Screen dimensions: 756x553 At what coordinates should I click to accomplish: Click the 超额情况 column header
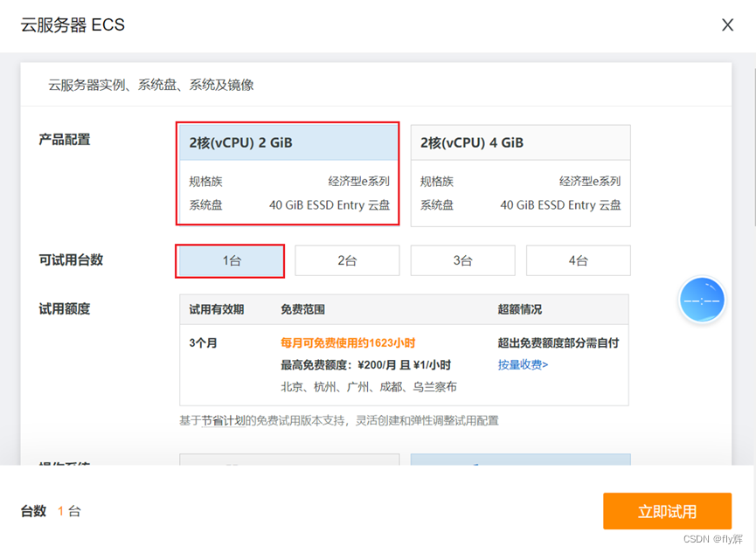519,309
